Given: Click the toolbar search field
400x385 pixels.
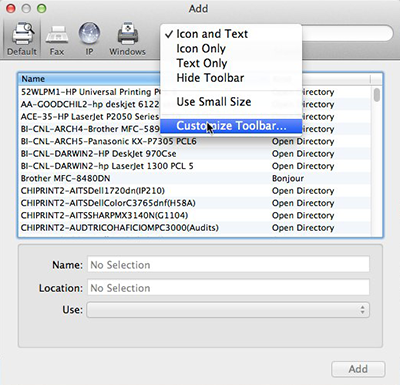Looking at the screenshot, I should pos(347,33).
